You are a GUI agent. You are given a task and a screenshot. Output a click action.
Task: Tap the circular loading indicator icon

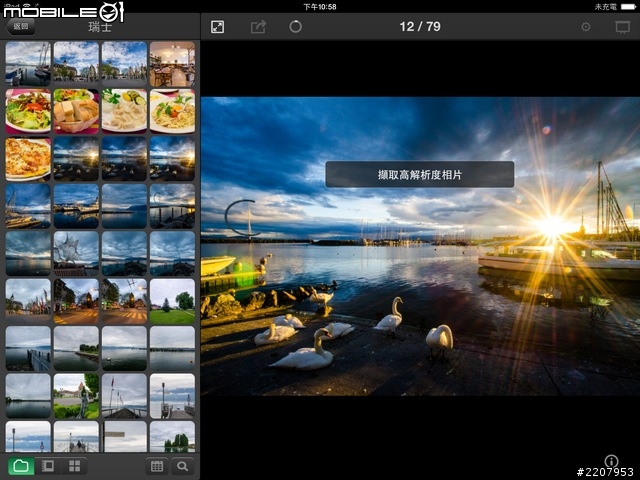[296, 27]
